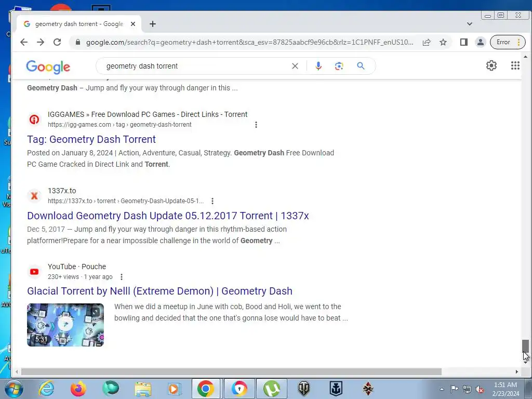Screen dimensions: 532x399
Task: Bookmark this page with the star icon
Action: click(443, 42)
